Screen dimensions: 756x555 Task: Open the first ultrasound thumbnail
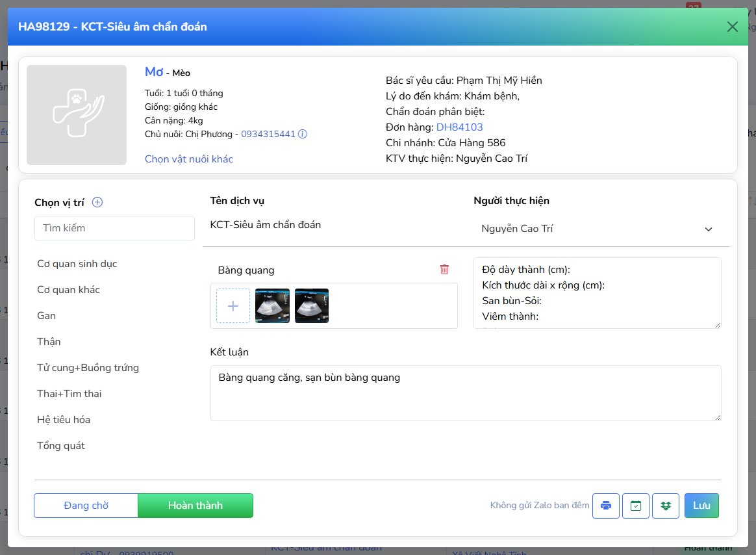tap(272, 306)
